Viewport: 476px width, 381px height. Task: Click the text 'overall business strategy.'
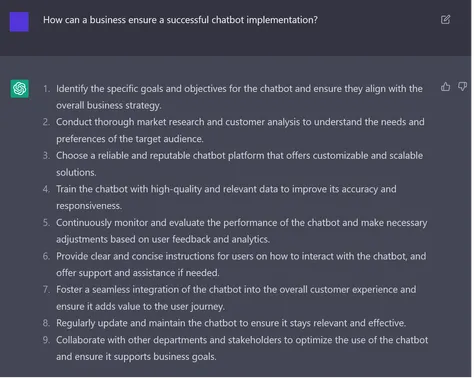tap(110, 106)
